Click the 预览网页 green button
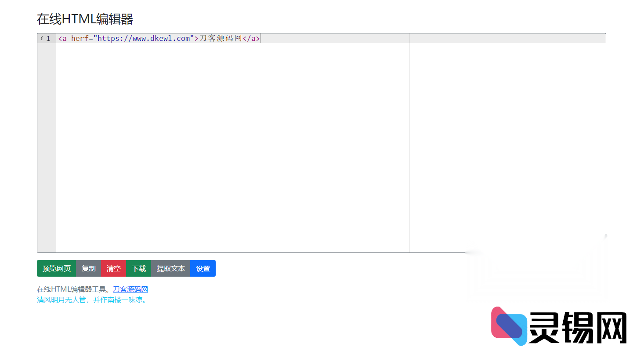Viewport: 644px width, 362px height. [x=56, y=268]
